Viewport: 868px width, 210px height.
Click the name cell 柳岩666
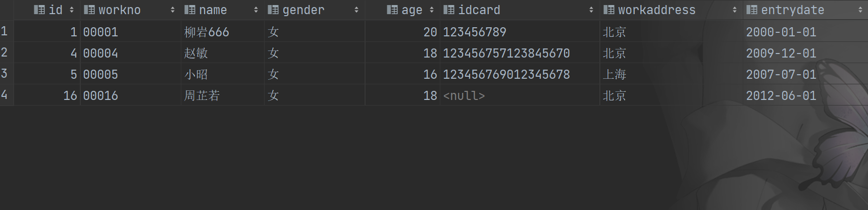(x=207, y=32)
